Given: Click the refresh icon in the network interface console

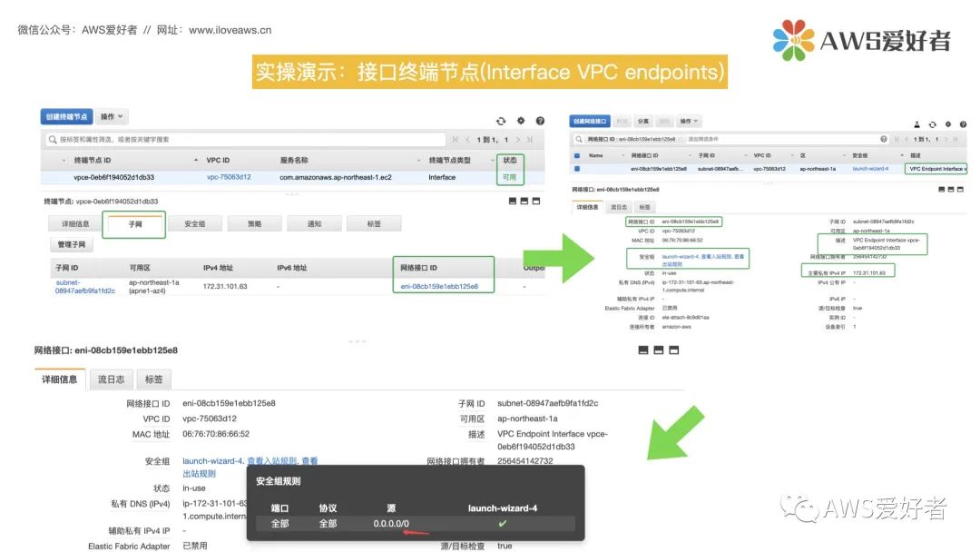Looking at the screenshot, I should tap(932, 124).
